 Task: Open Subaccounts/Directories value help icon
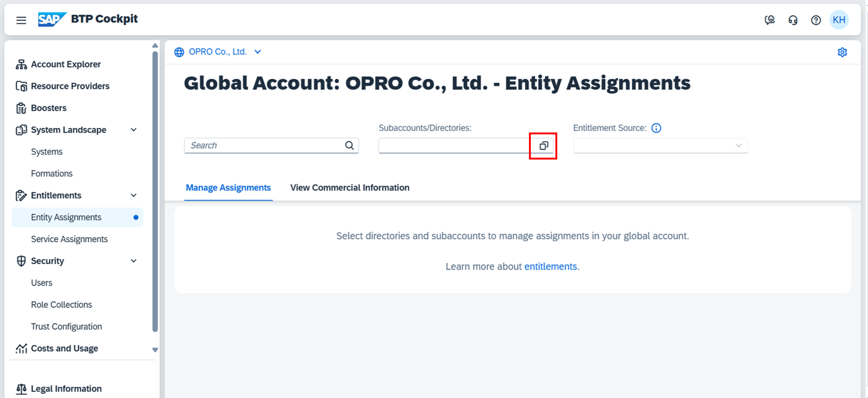point(544,146)
